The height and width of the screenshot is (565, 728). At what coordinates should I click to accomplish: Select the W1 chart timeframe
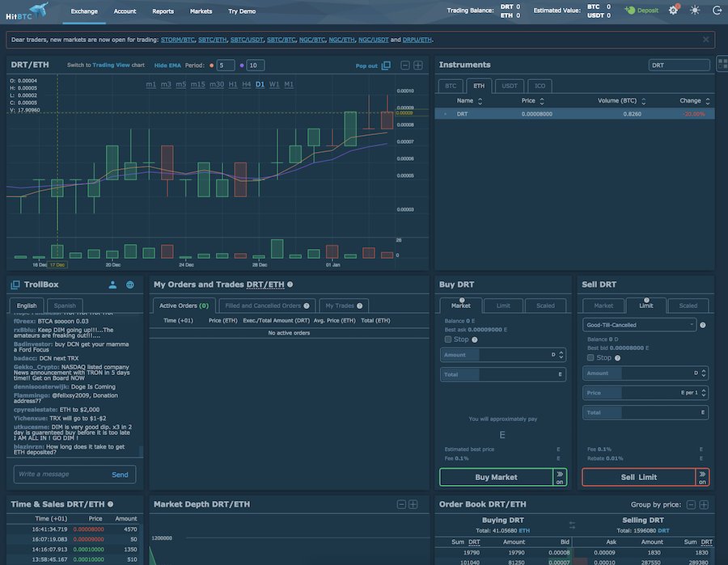(274, 84)
